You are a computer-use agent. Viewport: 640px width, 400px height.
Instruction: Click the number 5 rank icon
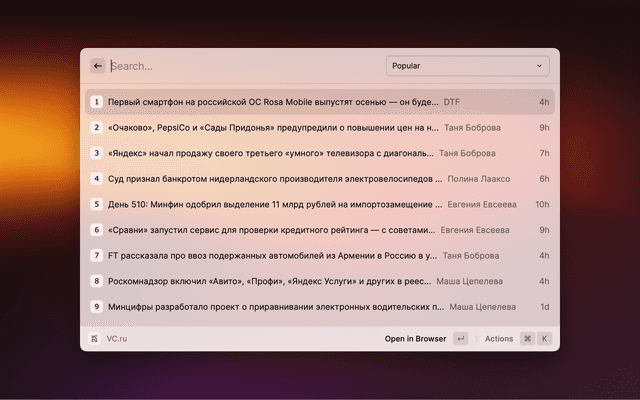point(96,204)
